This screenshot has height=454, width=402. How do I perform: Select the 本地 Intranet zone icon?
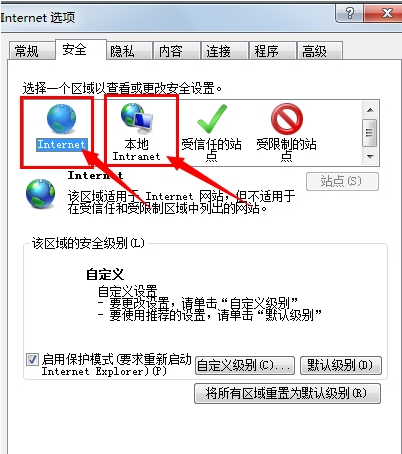tap(137, 118)
